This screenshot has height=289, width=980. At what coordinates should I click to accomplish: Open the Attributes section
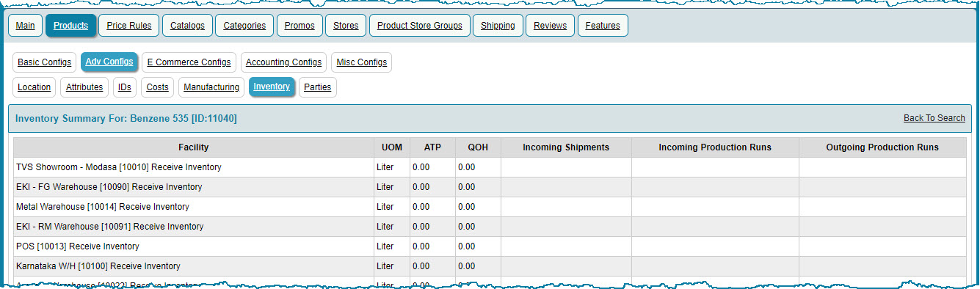tap(84, 87)
